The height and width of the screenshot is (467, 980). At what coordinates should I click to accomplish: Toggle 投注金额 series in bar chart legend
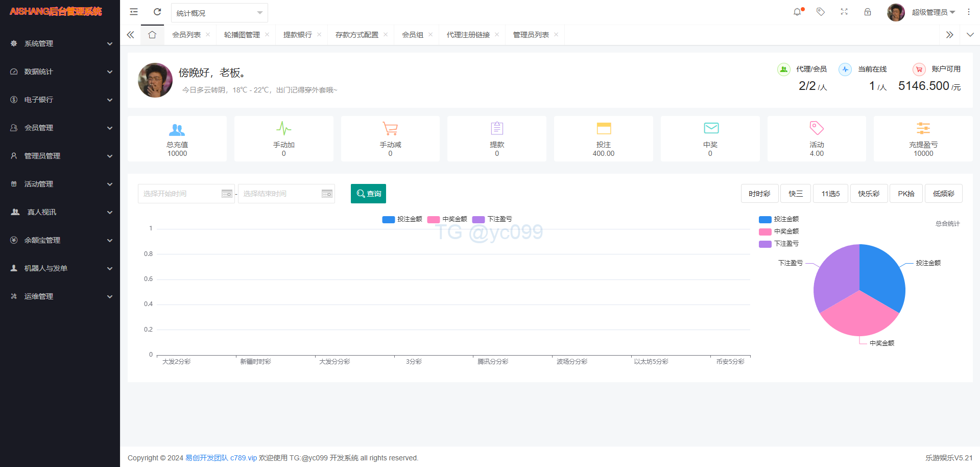[x=402, y=219]
